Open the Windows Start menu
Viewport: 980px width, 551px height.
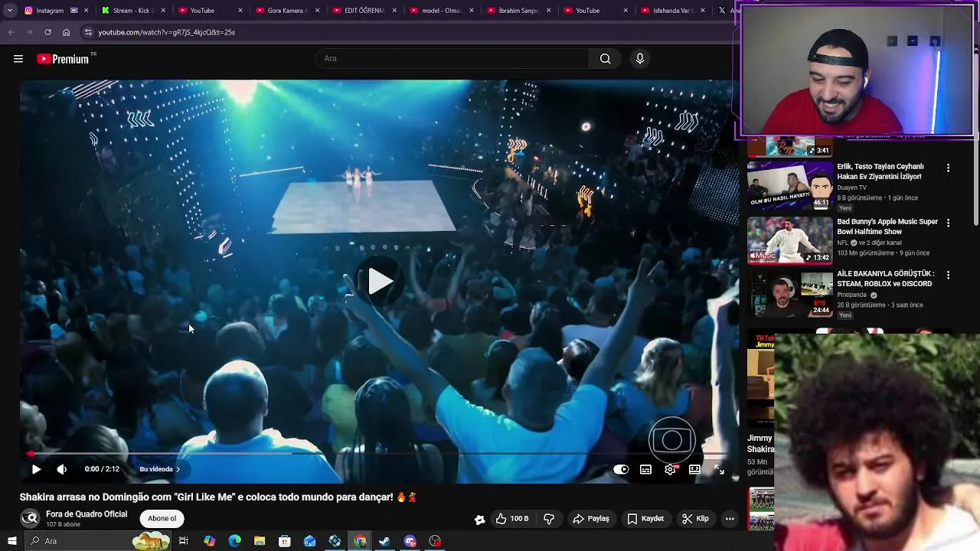pyautogui.click(x=11, y=541)
